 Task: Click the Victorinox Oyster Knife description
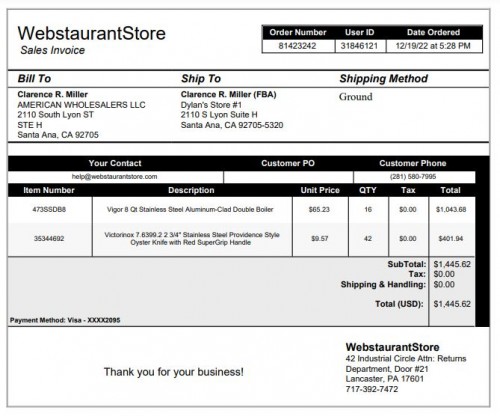point(192,239)
